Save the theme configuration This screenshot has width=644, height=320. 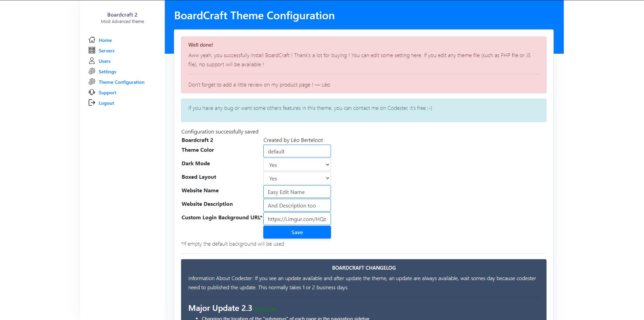pyautogui.click(x=297, y=232)
